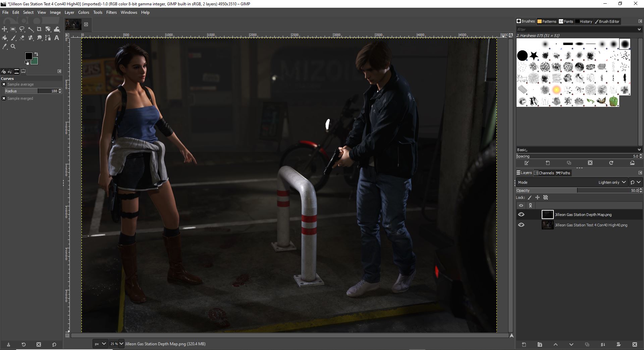This screenshot has height=350, width=644.
Task: Refresh the brushes list
Action: click(x=611, y=163)
